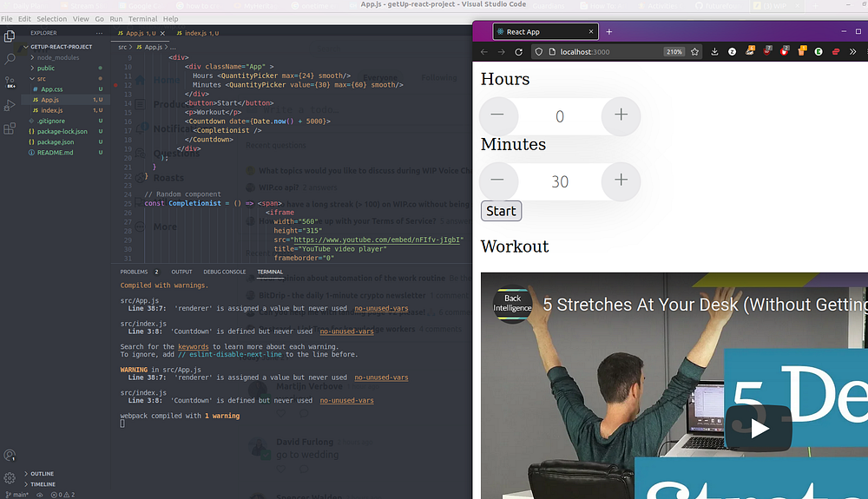Viewport: 868px width, 499px height.
Task: Click the green E extension icon
Action: click(x=819, y=52)
